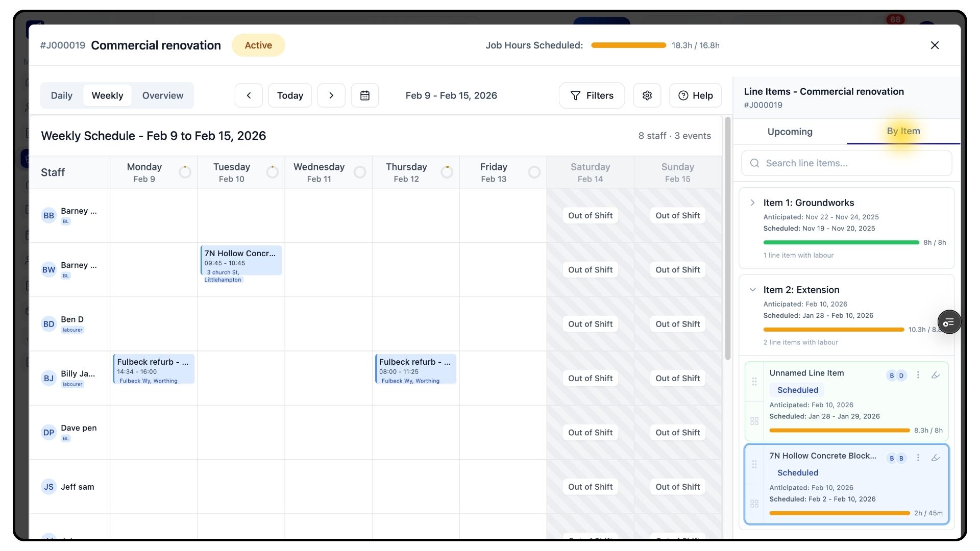The image size is (980, 551).
Task: Collapse Item 2: Extension
Action: (x=752, y=290)
